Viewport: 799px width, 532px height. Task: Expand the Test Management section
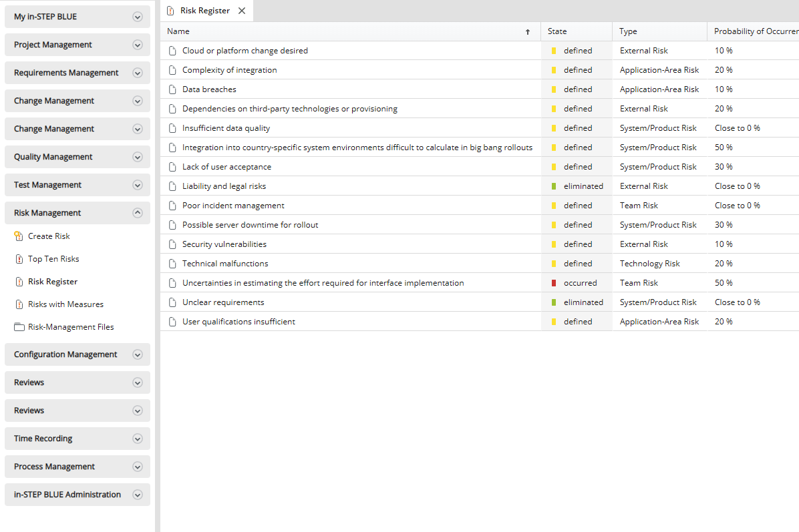point(138,184)
